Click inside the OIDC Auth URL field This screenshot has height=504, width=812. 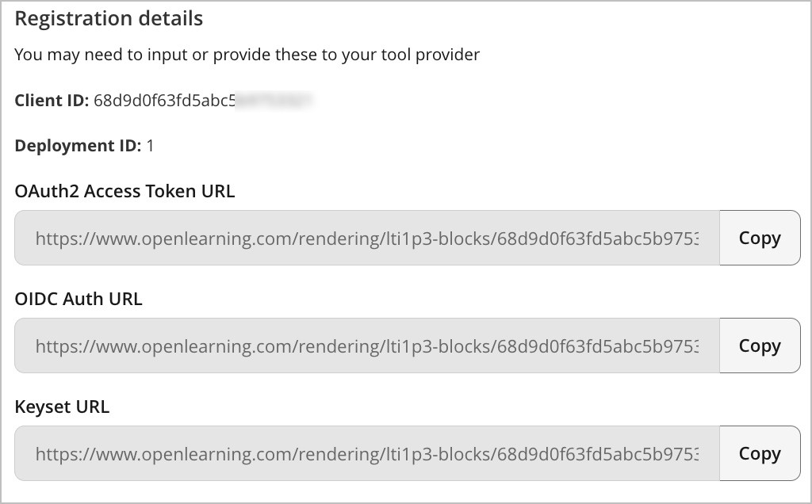click(366, 346)
